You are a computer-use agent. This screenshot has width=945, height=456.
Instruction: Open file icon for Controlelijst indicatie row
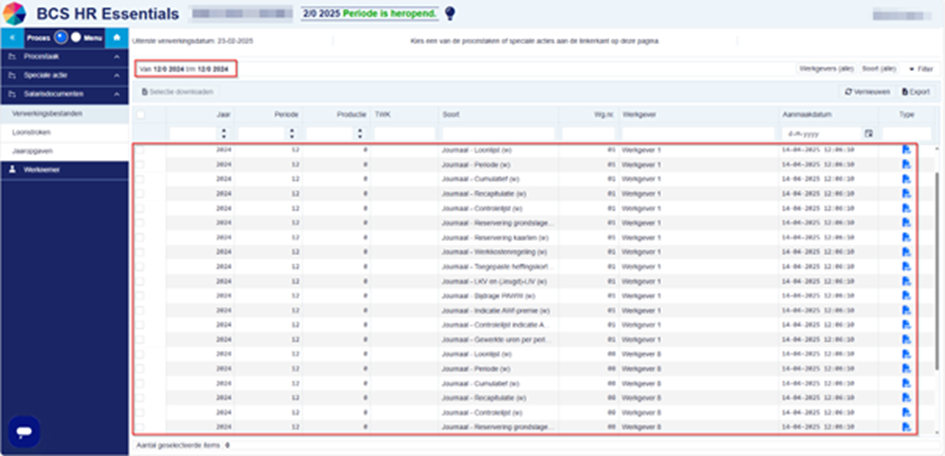[906, 325]
